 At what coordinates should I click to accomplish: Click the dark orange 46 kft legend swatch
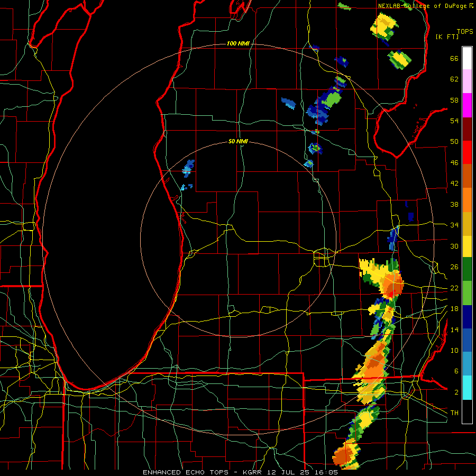(467, 176)
